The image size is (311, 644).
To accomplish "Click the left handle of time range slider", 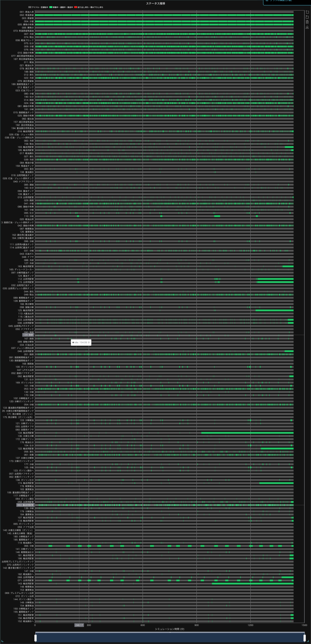I will click(x=35, y=638).
